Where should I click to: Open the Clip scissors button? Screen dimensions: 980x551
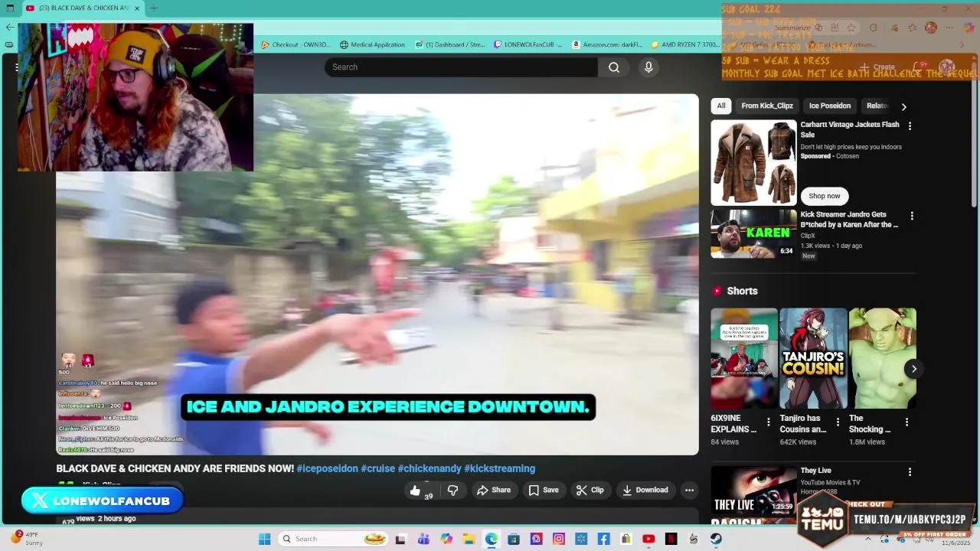(x=590, y=491)
